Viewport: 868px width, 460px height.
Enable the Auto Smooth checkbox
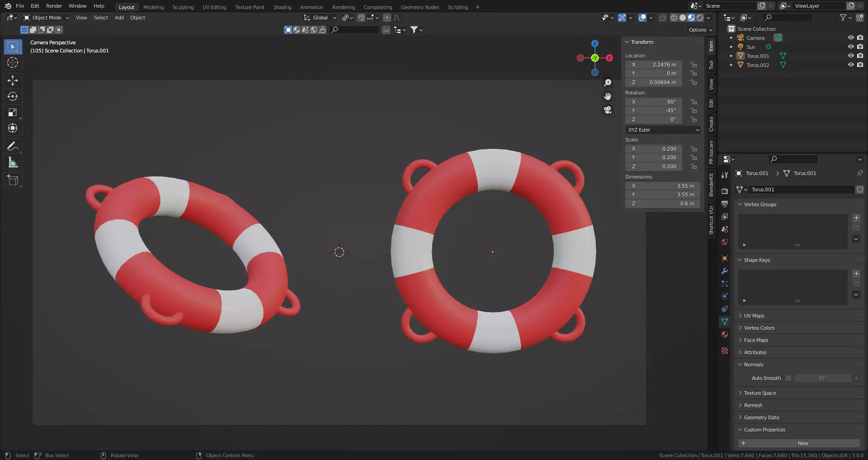(x=788, y=378)
